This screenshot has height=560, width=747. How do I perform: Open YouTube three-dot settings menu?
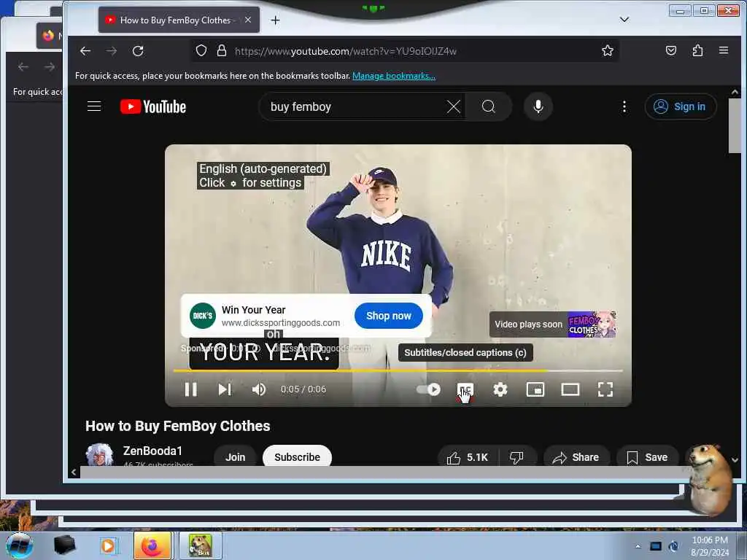[624, 106]
